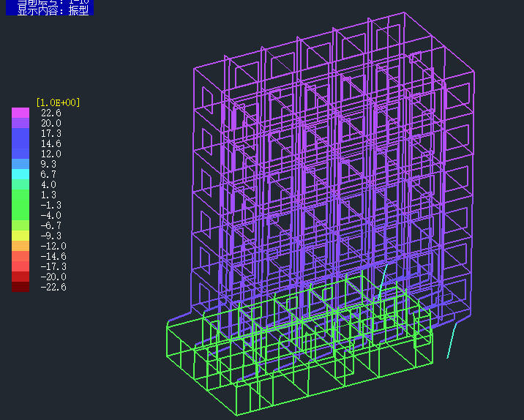Click the teal 4.0 legend swatch
Screen dimensions: 524x420
point(20,184)
